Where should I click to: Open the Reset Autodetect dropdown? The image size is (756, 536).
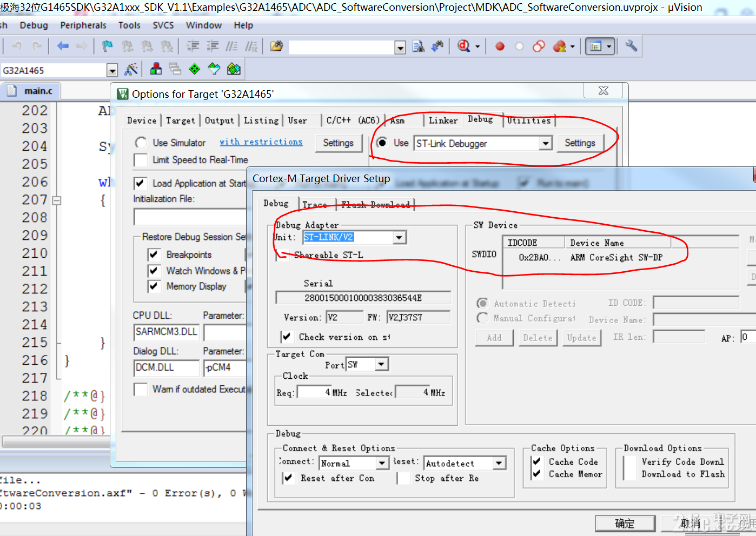pyautogui.click(x=499, y=463)
